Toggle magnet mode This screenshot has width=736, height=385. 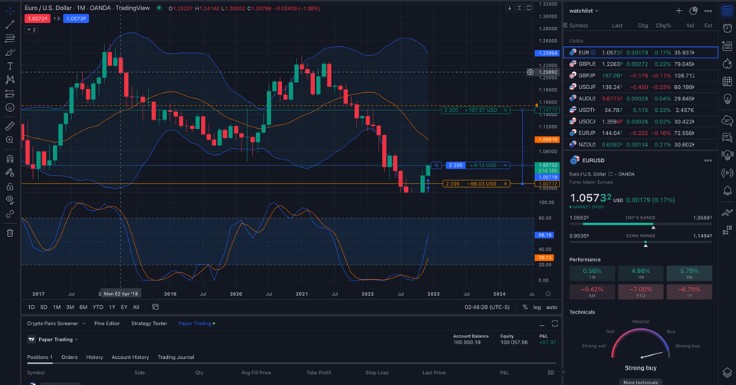(10, 159)
